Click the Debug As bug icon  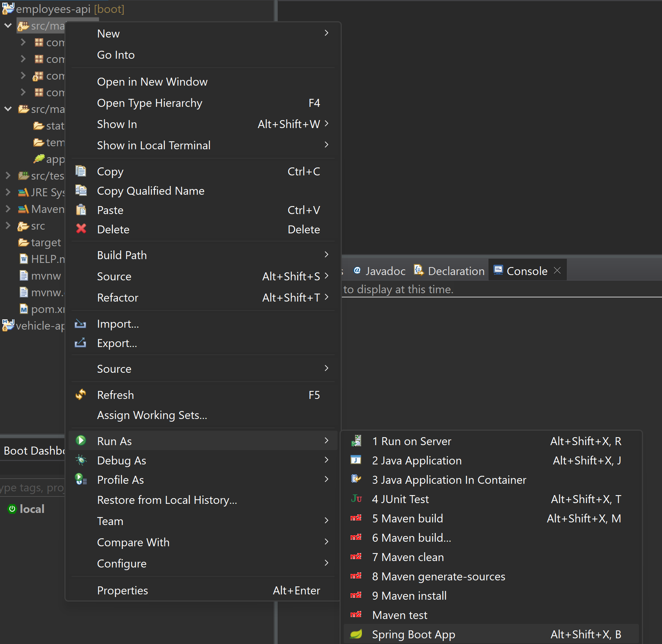tap(81, 460)
